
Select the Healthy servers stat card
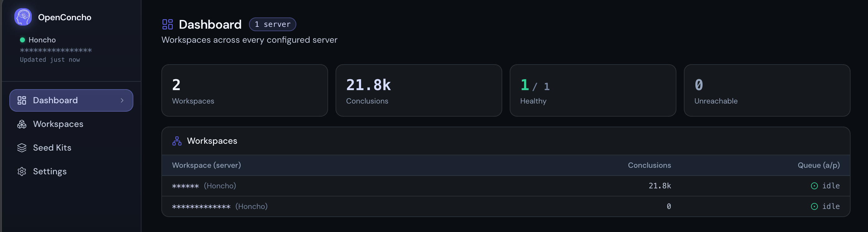click(x=593, y=90)
